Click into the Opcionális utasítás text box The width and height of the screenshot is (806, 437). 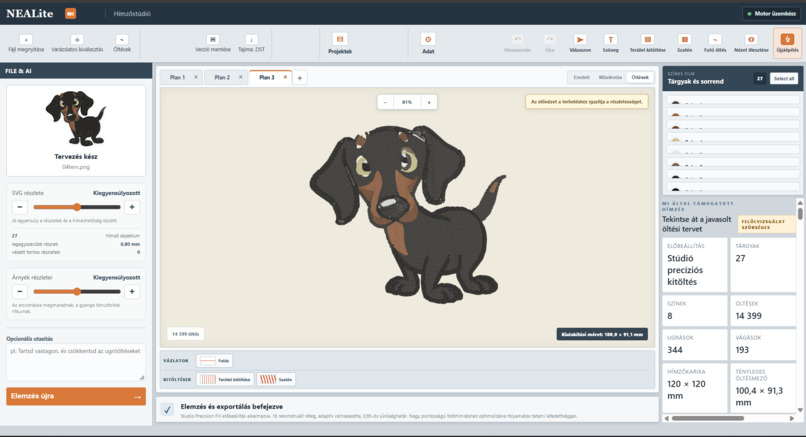click(76, 362)
